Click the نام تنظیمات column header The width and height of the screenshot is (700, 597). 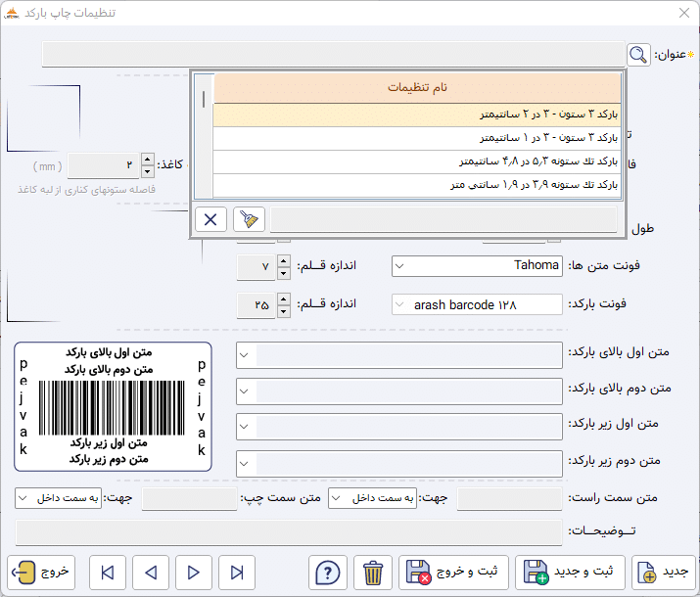[x=417, y=88]
